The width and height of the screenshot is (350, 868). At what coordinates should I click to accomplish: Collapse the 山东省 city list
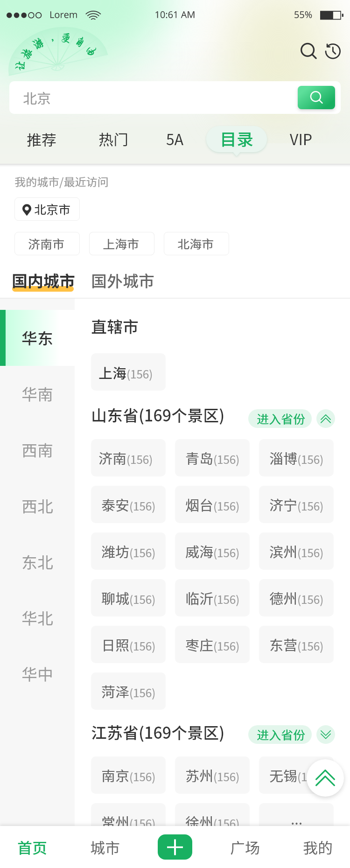326,419
